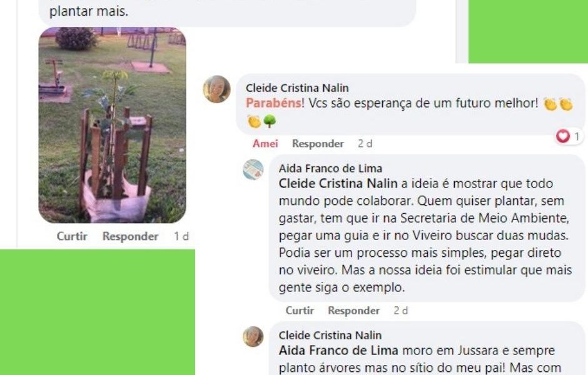This screenshot has height=375, width=588.
Task: Like the tree photo comment with Curtir
Action: [x=72, y=236]
